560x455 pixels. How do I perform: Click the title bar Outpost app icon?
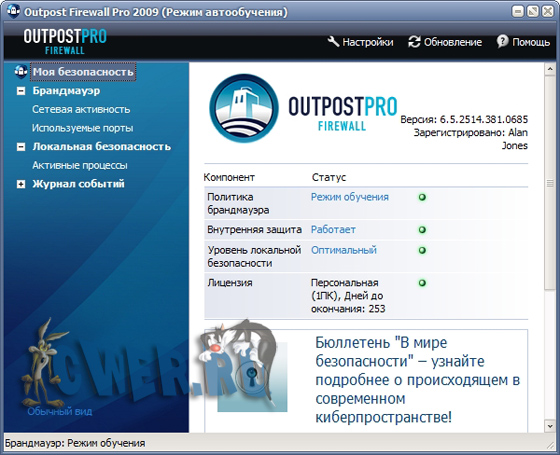14,11
